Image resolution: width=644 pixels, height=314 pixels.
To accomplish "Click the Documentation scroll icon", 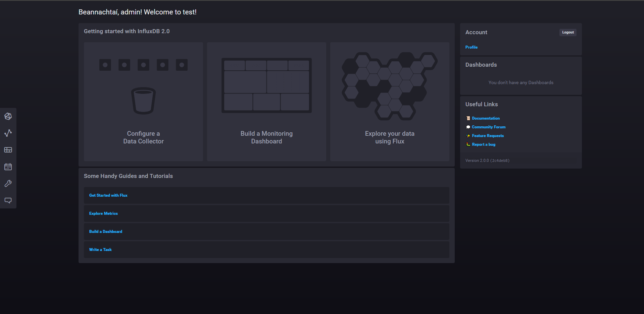I will (x=468, y=118).
